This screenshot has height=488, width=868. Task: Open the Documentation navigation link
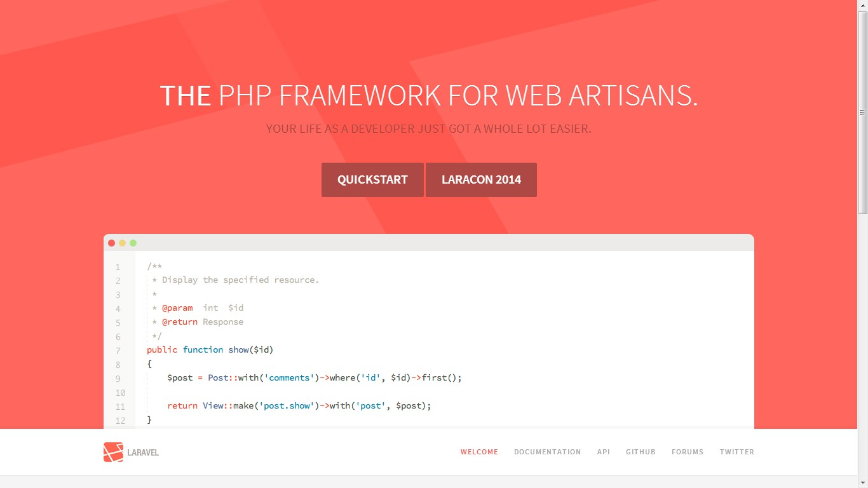tap(547, 452)
